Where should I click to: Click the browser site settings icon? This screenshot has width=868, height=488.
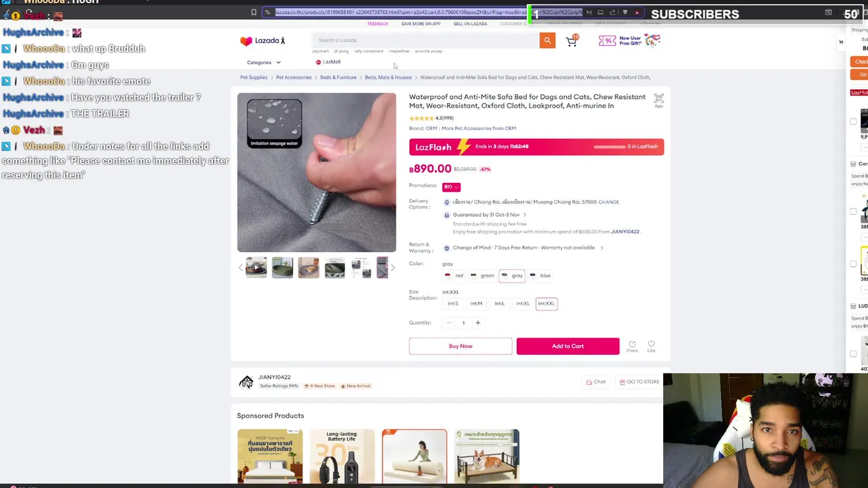267,12
